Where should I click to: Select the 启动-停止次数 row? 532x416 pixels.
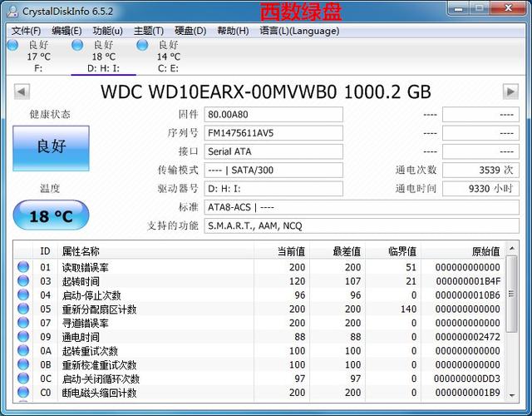pos(259,295)
